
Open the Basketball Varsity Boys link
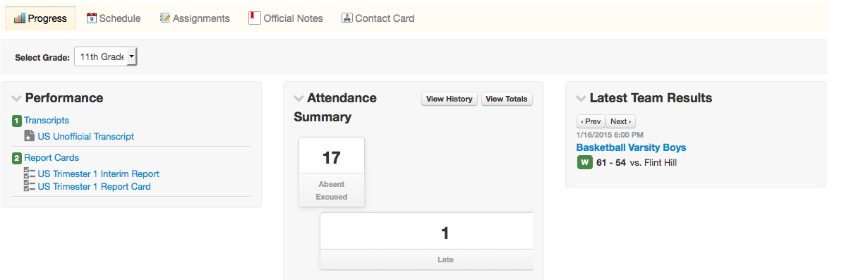tap(631, 147)
